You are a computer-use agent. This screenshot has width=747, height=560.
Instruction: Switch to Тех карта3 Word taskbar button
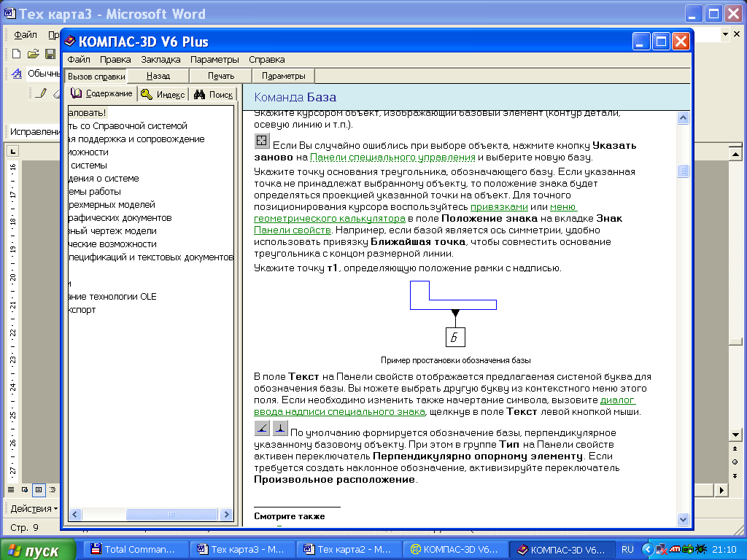coord(242,550)
